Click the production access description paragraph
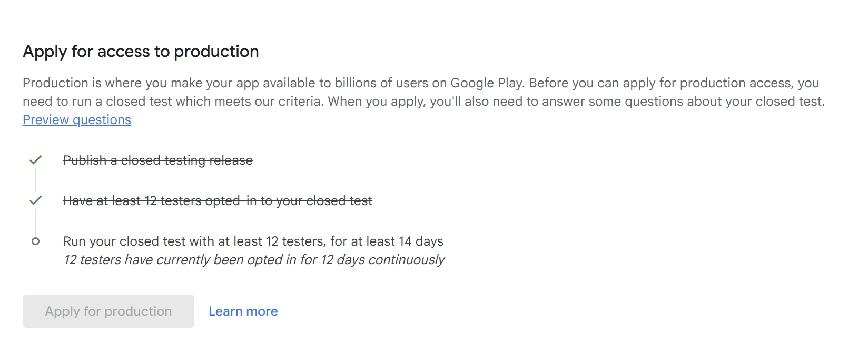Viewport: 868px width, 363px height. [x=421, y=92]
